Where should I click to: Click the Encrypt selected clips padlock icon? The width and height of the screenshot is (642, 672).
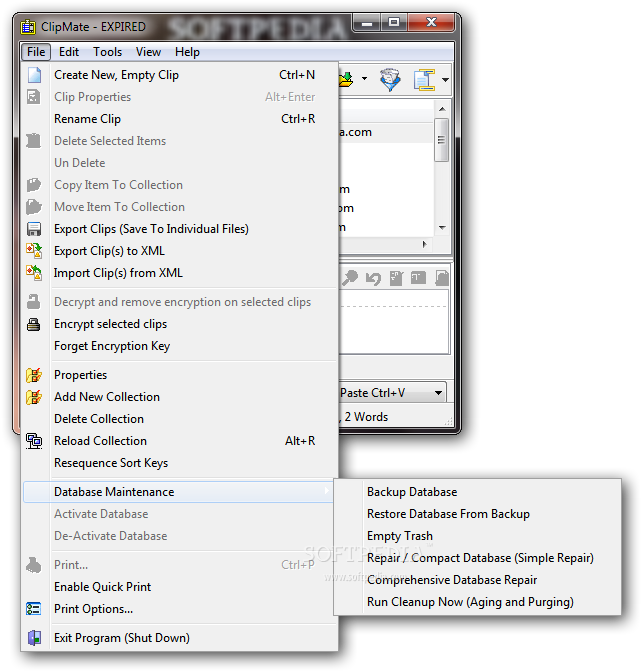(34, 324)
